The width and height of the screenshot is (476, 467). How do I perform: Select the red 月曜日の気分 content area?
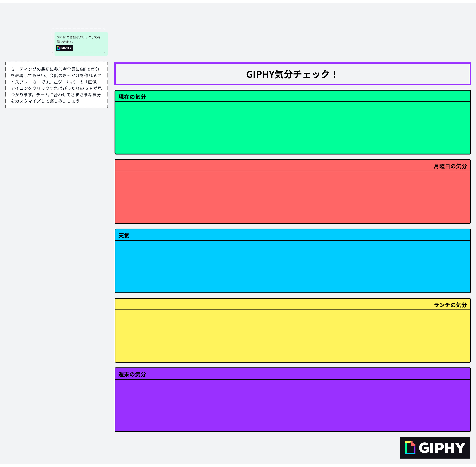[292, 197]
